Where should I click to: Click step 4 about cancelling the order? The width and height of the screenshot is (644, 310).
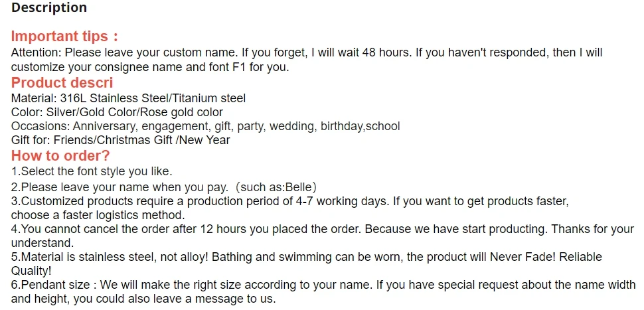(x=323, y=229)
